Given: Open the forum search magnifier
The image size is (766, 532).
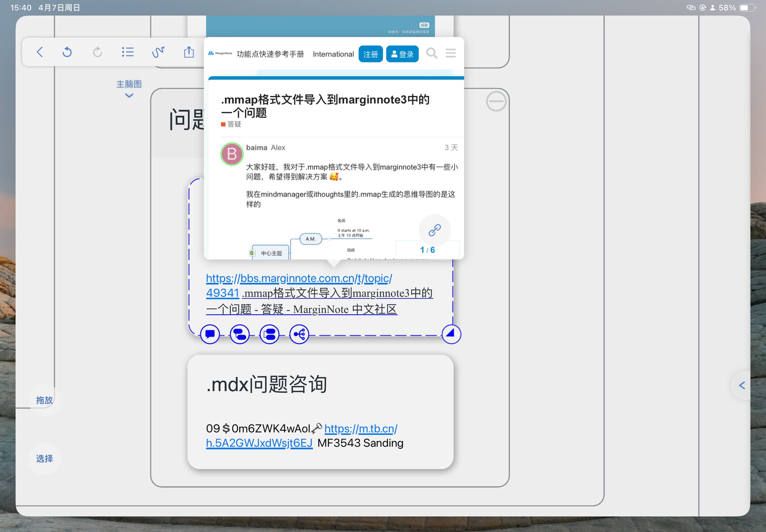Looking at the screenshot, I should pyautogui.click(x=432, y=53).
